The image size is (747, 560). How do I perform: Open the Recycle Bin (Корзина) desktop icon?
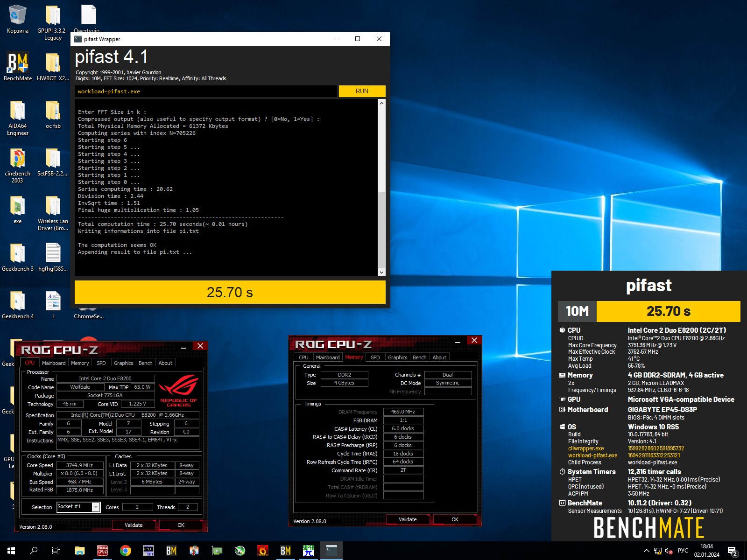[18, 20]
